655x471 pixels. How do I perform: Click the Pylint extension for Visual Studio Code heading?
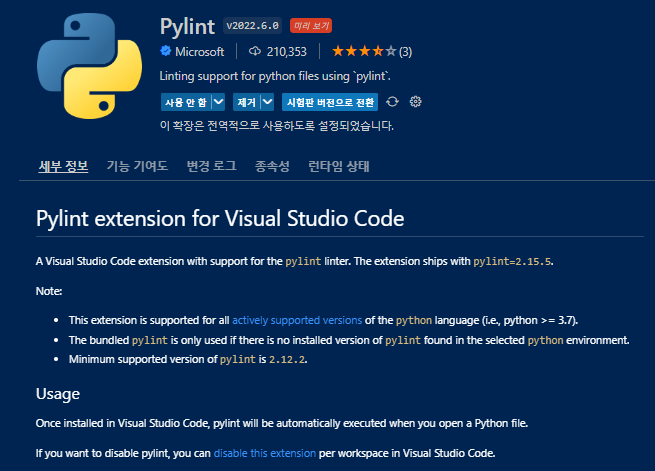220,218
